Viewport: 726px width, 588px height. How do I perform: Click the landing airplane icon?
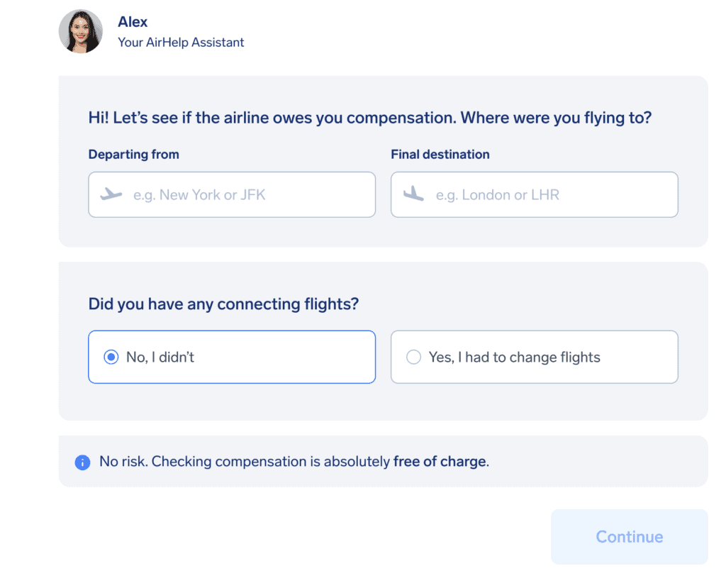(413, 194)
